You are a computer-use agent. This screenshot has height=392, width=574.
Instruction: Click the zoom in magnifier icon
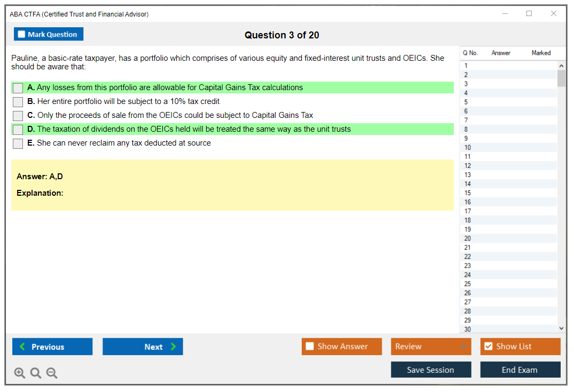tap(20, 373)
